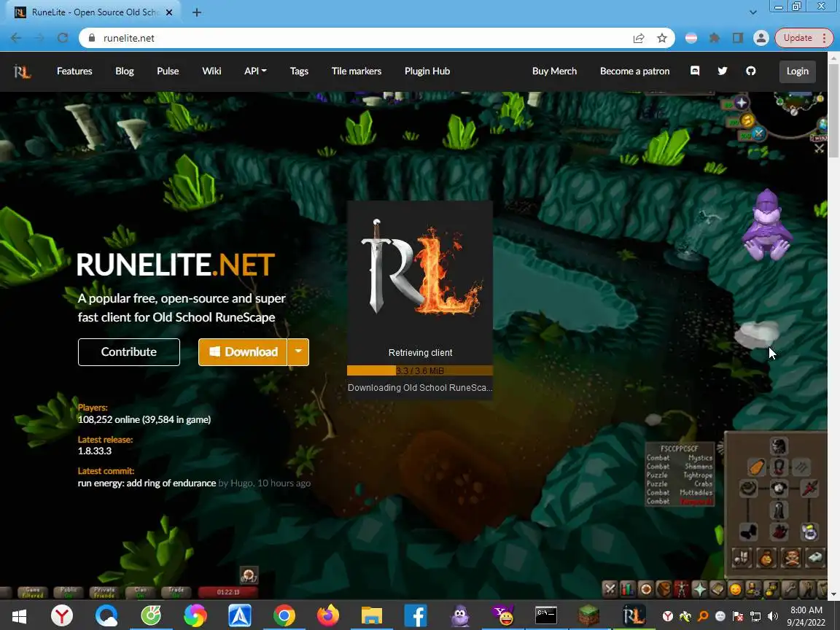Viewport: 840px width, 630px height.
Task: Reload the runelite.net page
Action: pos(63,38)
